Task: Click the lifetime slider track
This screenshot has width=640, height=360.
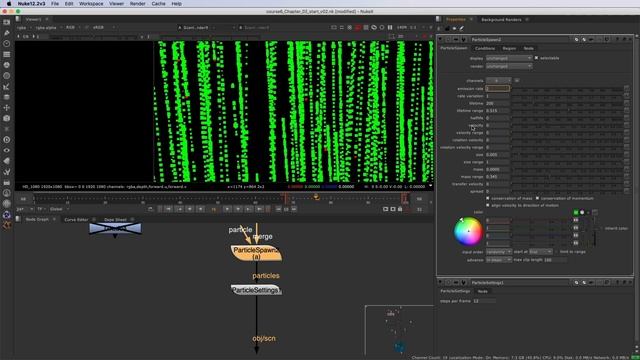Action: pyautogui.click(x=567, y=103)
